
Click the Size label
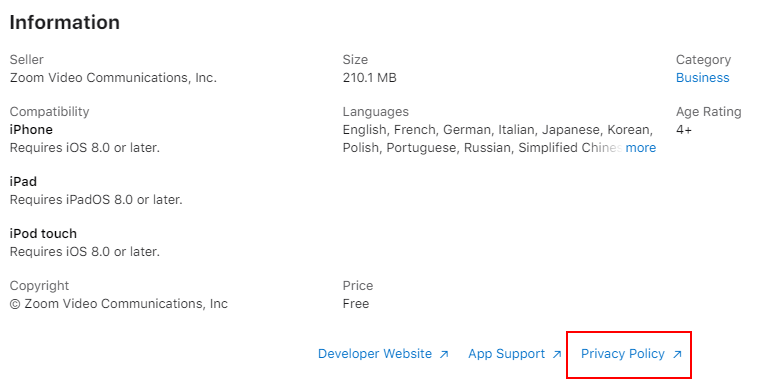coord(355,59)
